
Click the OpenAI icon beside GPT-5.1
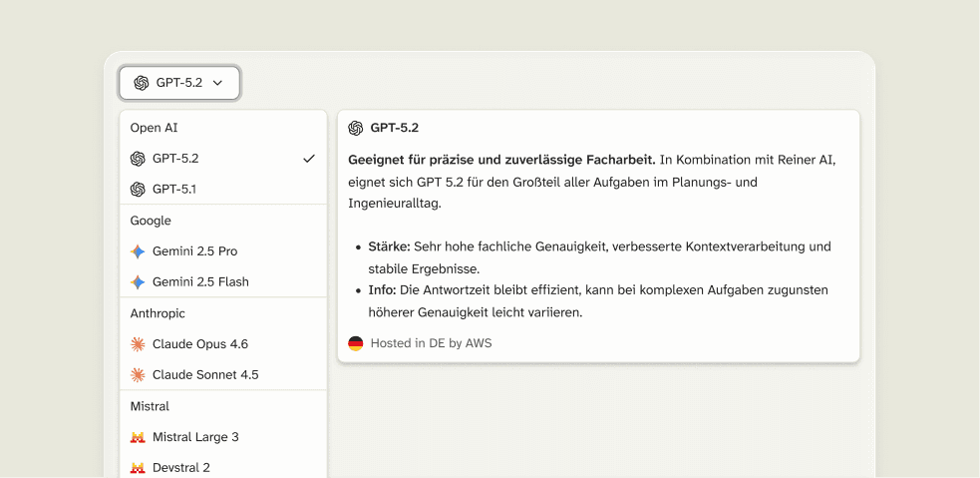(138, 190)
